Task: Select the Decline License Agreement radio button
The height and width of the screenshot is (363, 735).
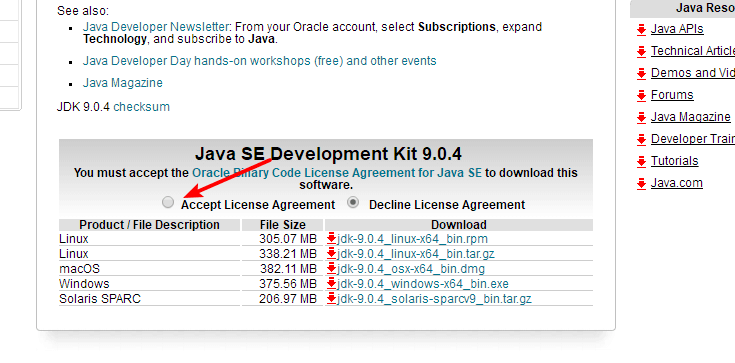Action: pyautogui.click(x=353, y=203)
